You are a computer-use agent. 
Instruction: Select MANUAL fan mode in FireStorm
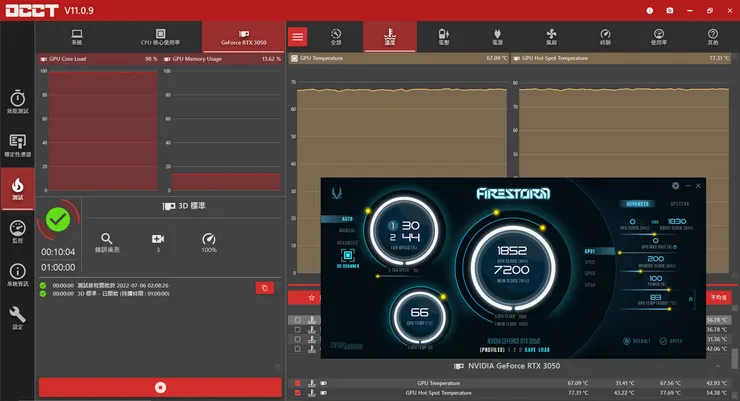tap(347, 230)
